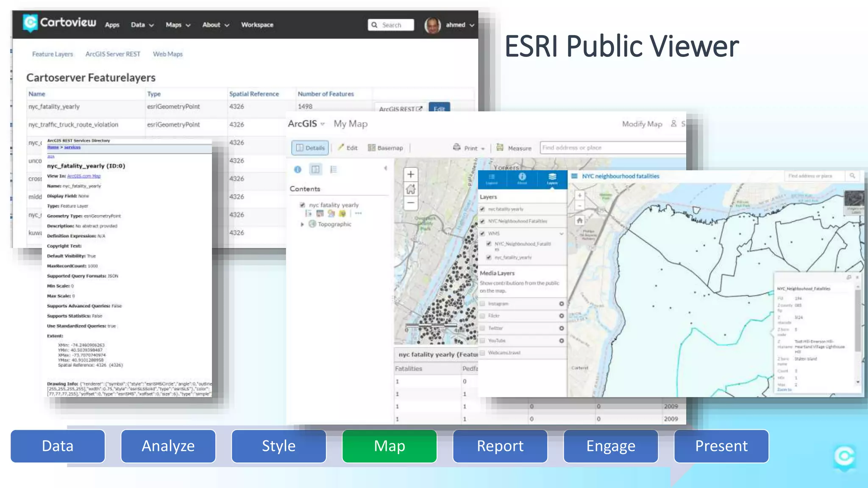Viewport: 868px width, 488px height.
Task: Toggle nyc_fatality_yearly WMS sublayer checkbox
Action: [x=489, y=257]
